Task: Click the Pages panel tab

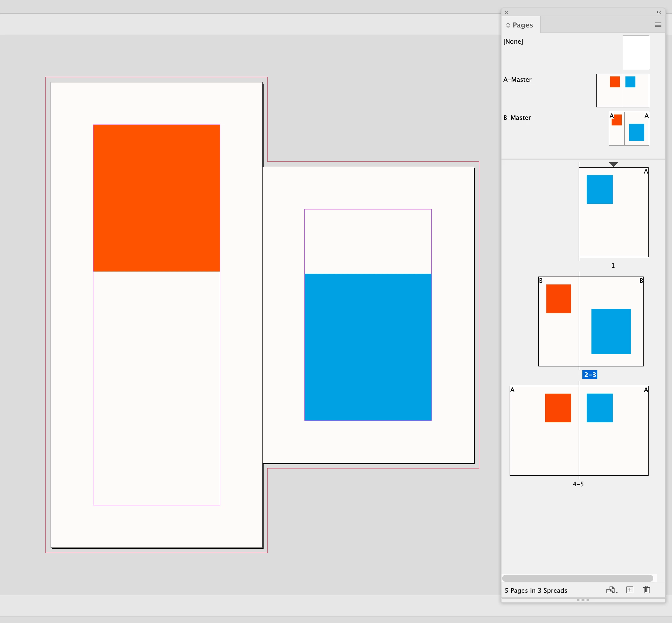Action: [x=522, y=25]
